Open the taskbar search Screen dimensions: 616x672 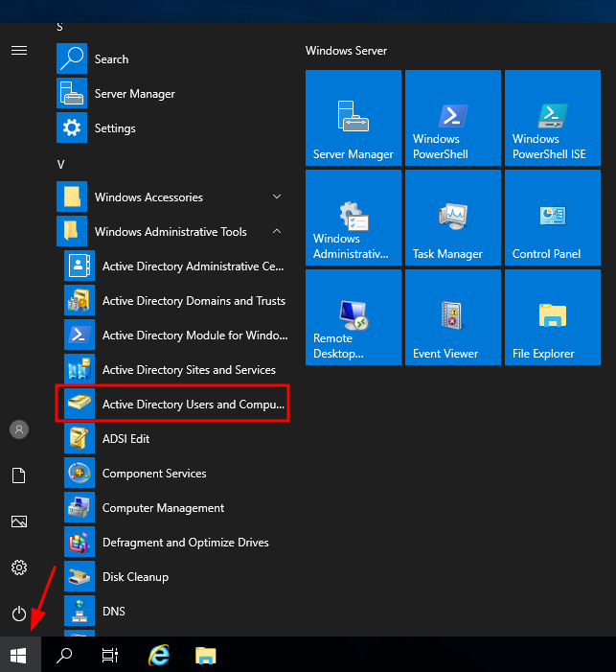[x=64, y=656]
